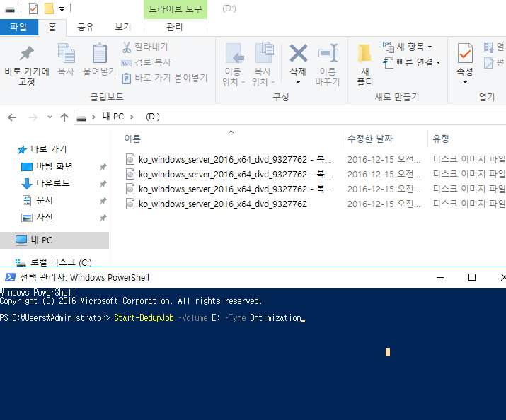Click Cut (잘라내기) scissors icon
Image resolution: width=506 pixels, height=420 pixels.
(126, 47)
